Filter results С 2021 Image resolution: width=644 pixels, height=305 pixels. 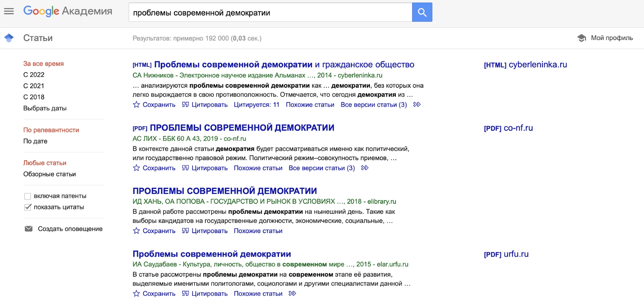pos(34,86)
